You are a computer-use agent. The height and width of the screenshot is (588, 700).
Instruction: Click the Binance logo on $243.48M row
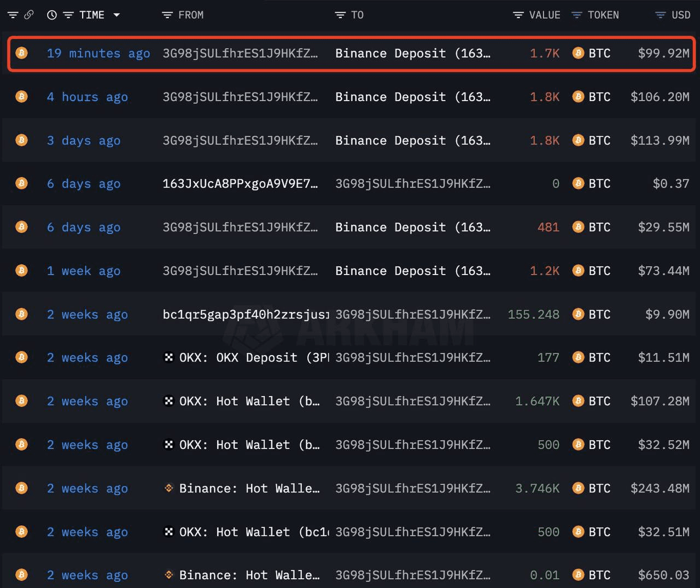(169, 488)
